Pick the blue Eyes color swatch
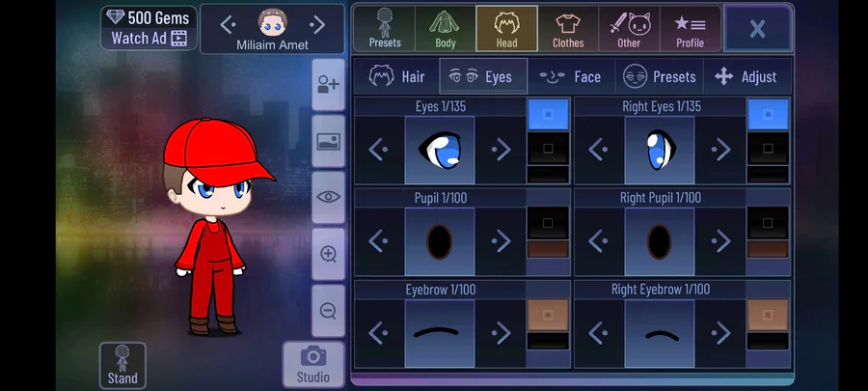 coord(548,115)
